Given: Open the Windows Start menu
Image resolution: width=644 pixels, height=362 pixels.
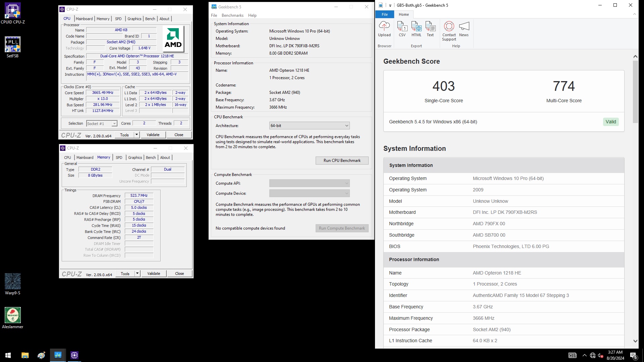Looking at the screenshot, I should click(8, 355).
